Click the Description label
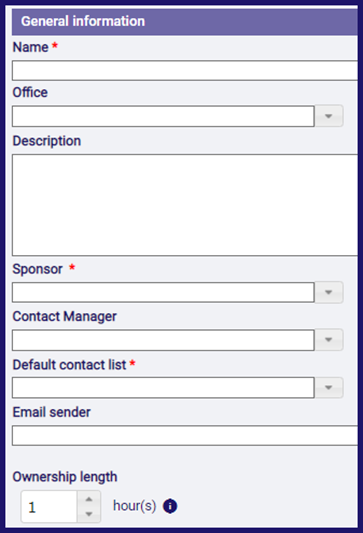 (47, 141)
